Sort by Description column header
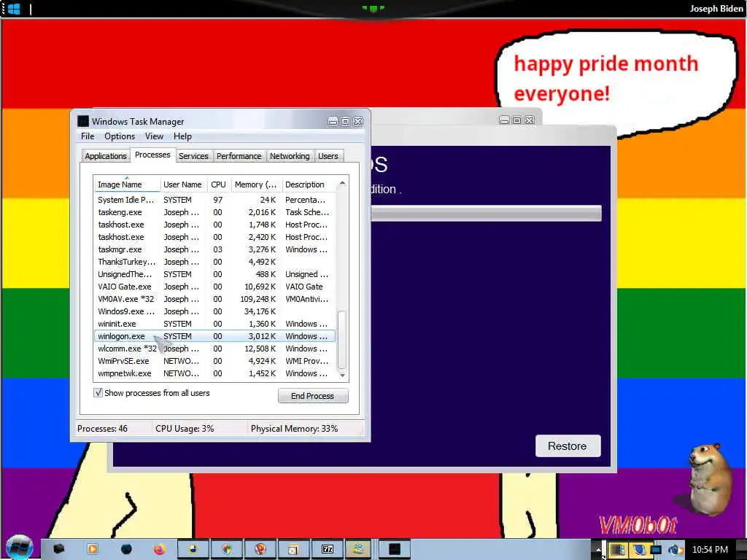Viewport: 747px width, 560px height. pyautogui.click(x=309, y=184)
